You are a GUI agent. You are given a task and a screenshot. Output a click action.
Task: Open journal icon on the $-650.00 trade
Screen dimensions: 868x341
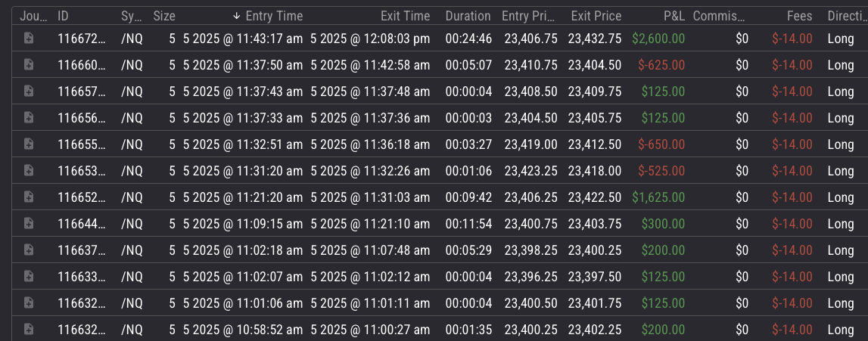coord(29,144)
